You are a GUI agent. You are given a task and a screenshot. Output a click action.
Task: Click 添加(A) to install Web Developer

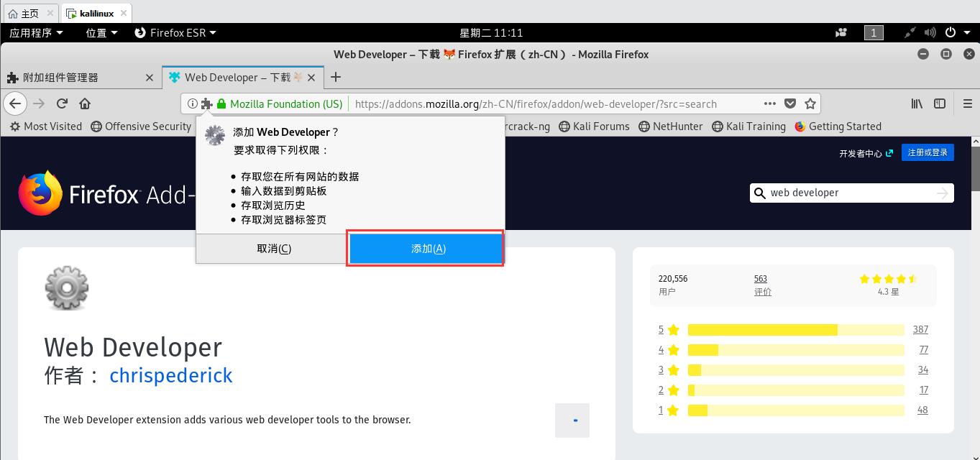(427, 248)
